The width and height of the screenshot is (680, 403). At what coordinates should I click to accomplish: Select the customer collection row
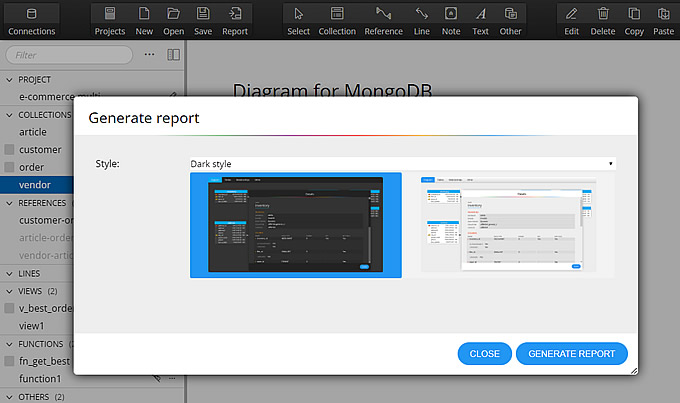[40, 150]
